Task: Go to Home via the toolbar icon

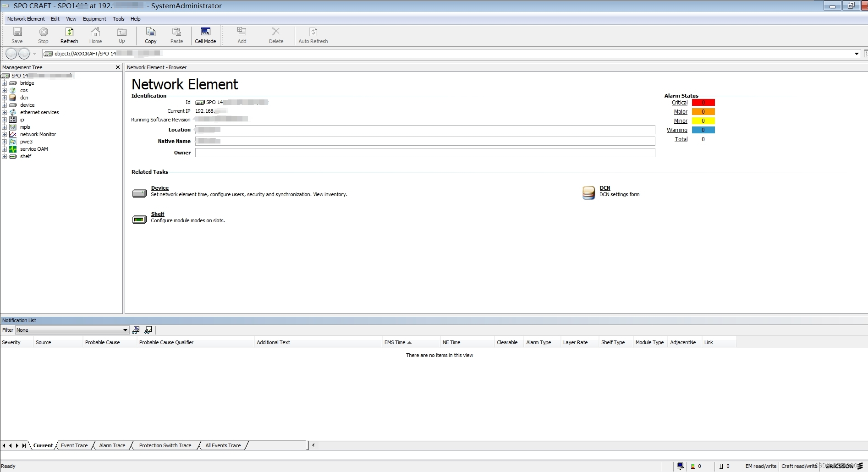Action: pos(95,32)
